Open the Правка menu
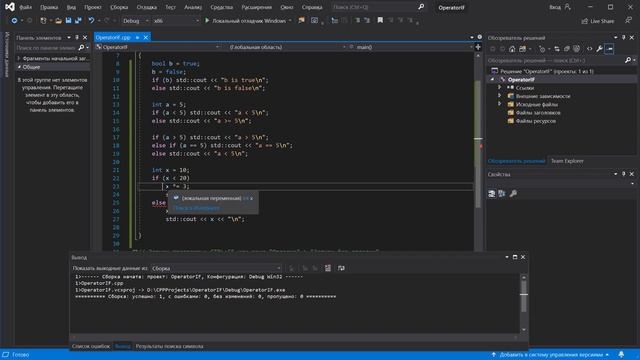 (x=49, y=7)
